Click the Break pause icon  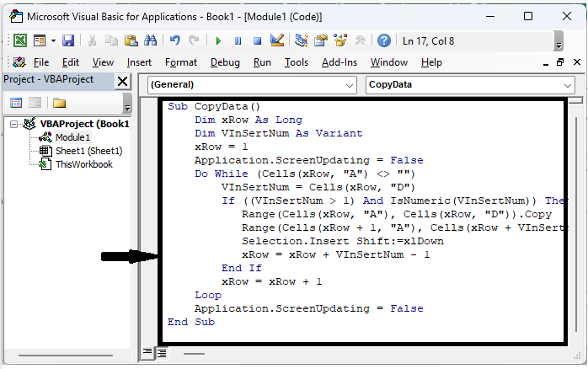click(x=238, y=41)
